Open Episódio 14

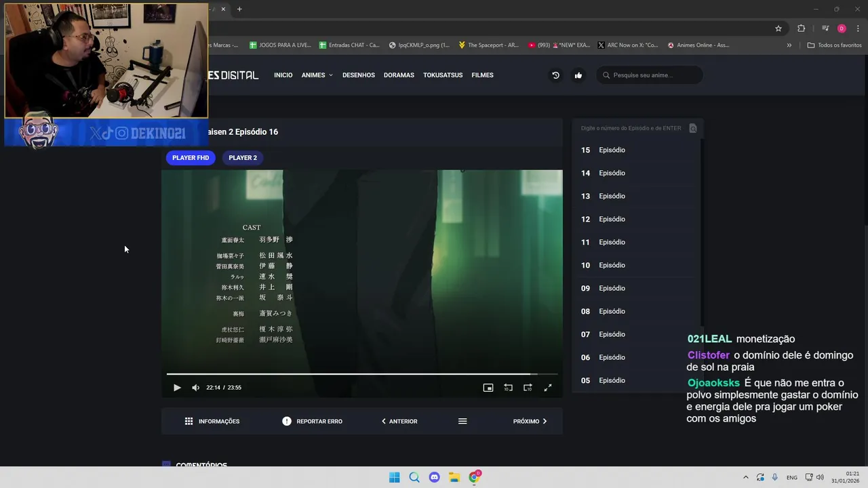635,173
